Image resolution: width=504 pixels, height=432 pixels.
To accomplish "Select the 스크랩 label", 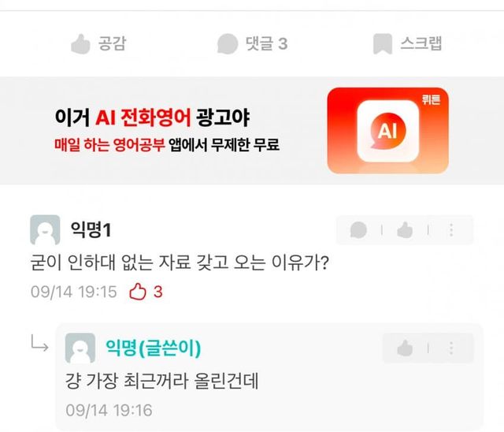I will point(421,43).
